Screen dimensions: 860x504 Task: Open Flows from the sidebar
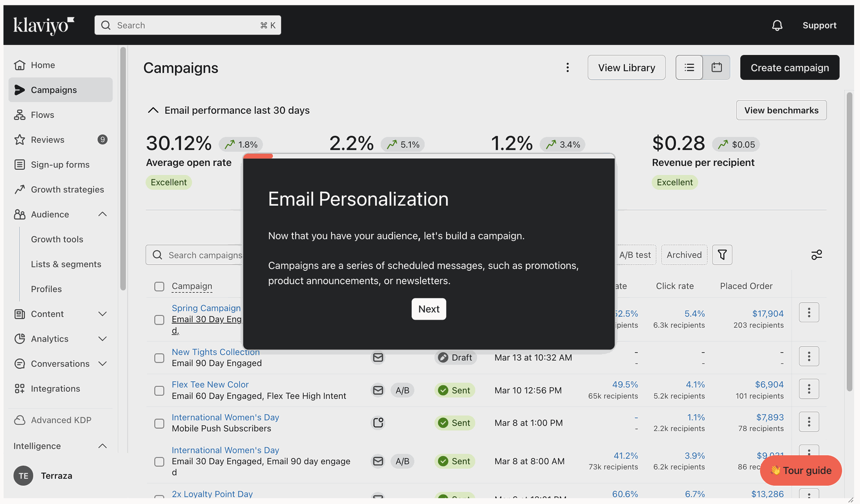click(x=43, y=115)
